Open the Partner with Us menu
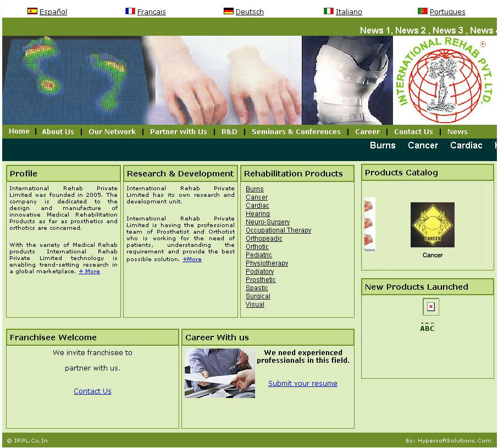 coord(178,132)
